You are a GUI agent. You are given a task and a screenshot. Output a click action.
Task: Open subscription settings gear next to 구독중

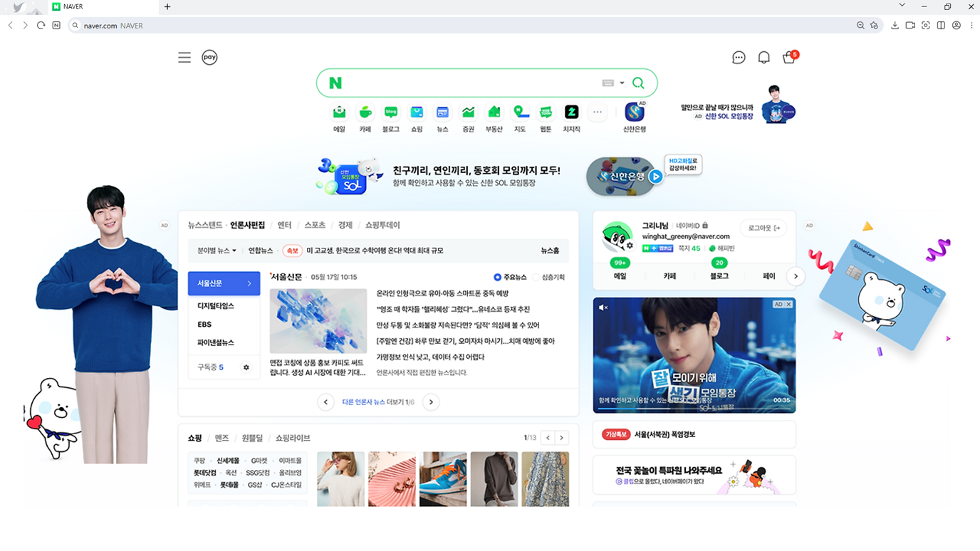[x=246, y=367]
